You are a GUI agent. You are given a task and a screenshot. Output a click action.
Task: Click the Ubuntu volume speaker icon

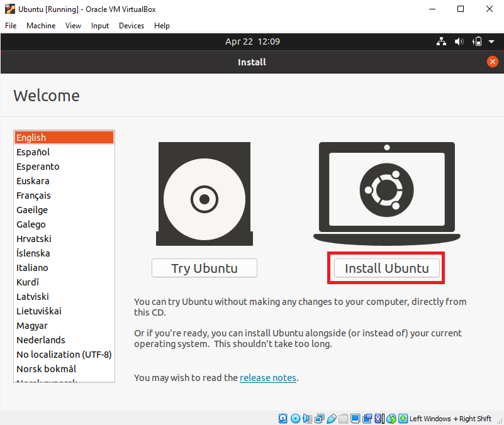459,41
